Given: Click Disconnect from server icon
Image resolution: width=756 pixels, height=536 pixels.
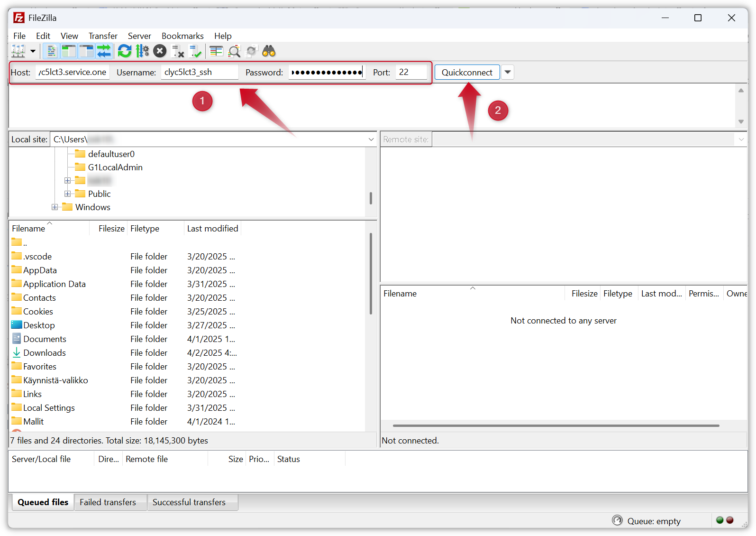Looking at the screenshot, I should point(178,51).
